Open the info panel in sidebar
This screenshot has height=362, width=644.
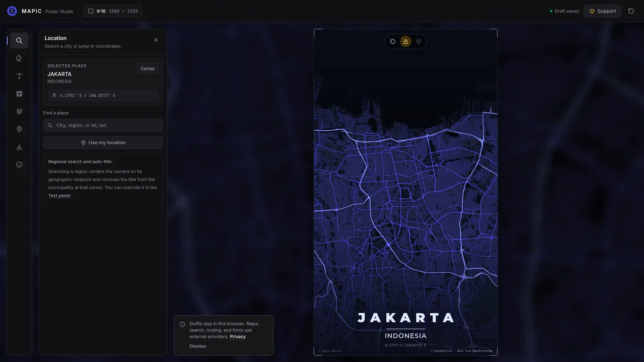(19, 165)
